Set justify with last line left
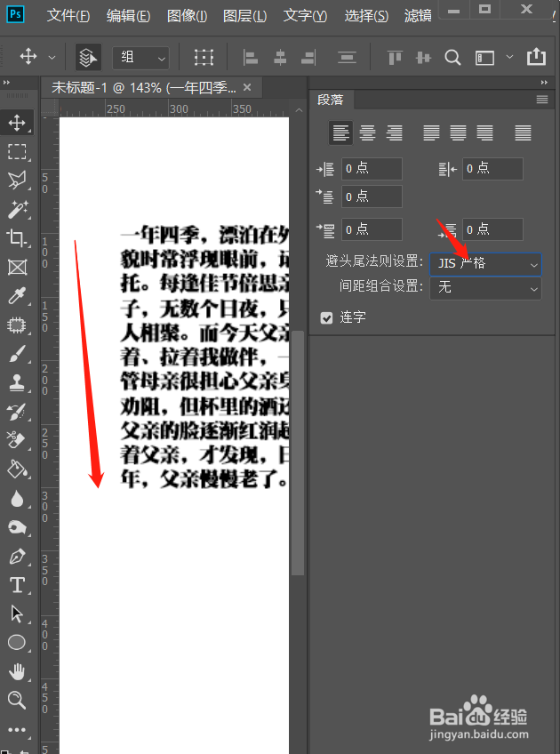This screenshot has height=754, width=560. tap(431, 132)
